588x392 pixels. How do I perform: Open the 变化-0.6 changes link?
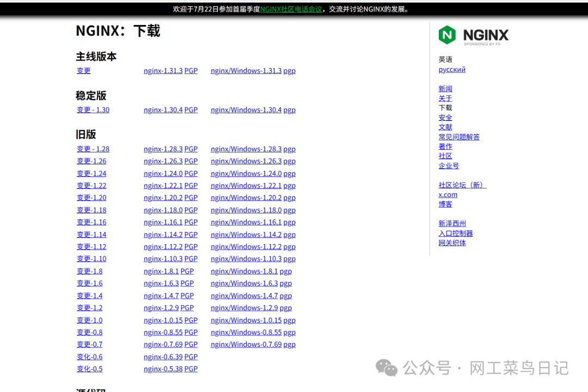coord(90,357)
